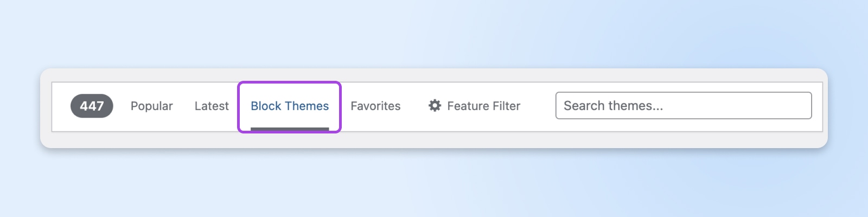Image resolution: width=868 pixels, height=217 pixels.
Task: View Popular themes list
Action: tap(151, 106)
